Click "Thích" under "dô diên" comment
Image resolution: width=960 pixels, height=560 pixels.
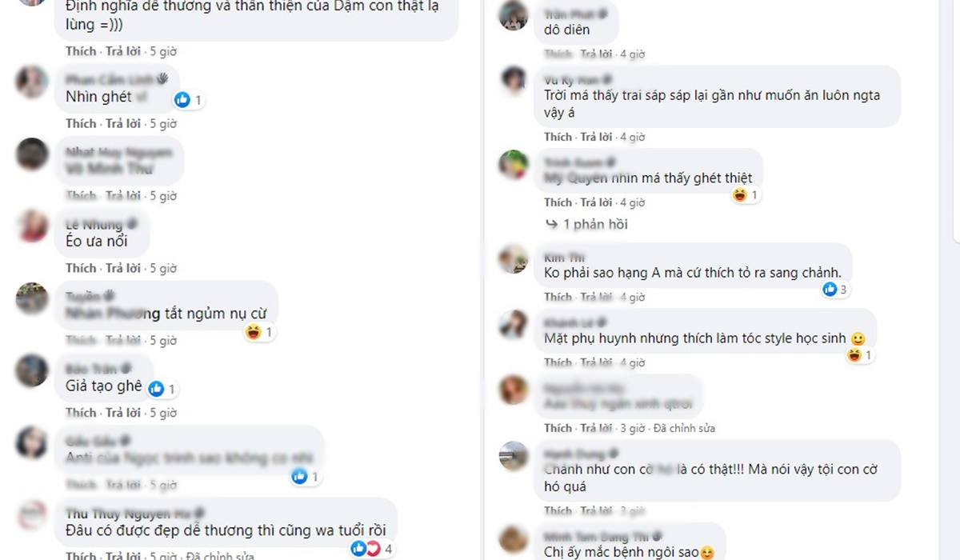pyautogui.click(x=558, y=54)
